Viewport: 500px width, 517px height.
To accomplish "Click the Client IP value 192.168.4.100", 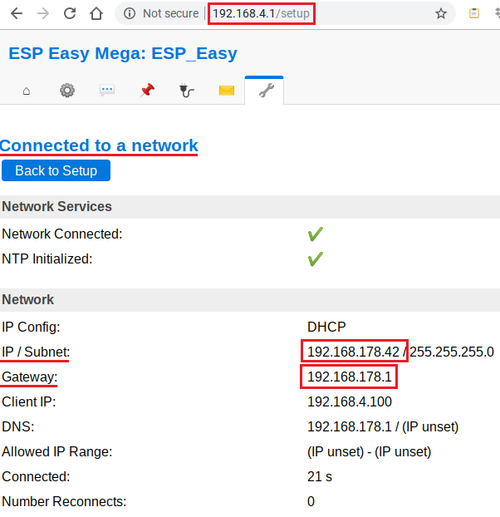I will coord(349,402).
